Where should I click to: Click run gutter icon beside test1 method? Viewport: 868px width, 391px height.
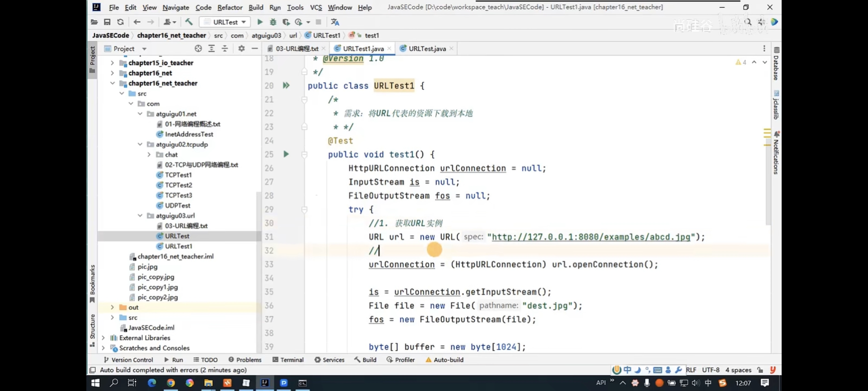(286, 154)
